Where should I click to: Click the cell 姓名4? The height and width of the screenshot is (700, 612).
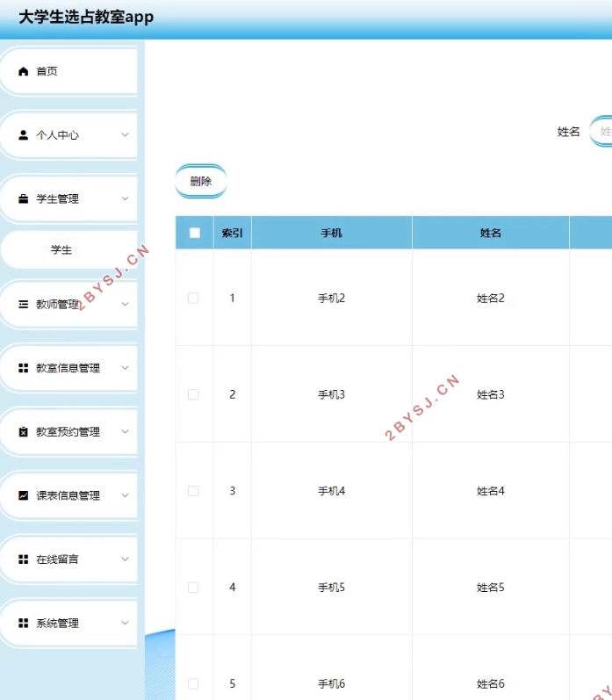click(491, 491)
